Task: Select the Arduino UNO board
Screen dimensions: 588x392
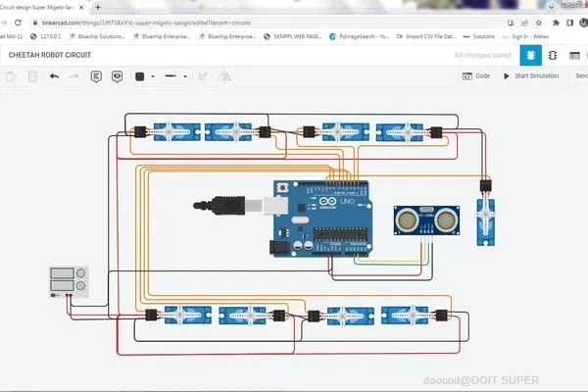Action: tap(321, 219)
